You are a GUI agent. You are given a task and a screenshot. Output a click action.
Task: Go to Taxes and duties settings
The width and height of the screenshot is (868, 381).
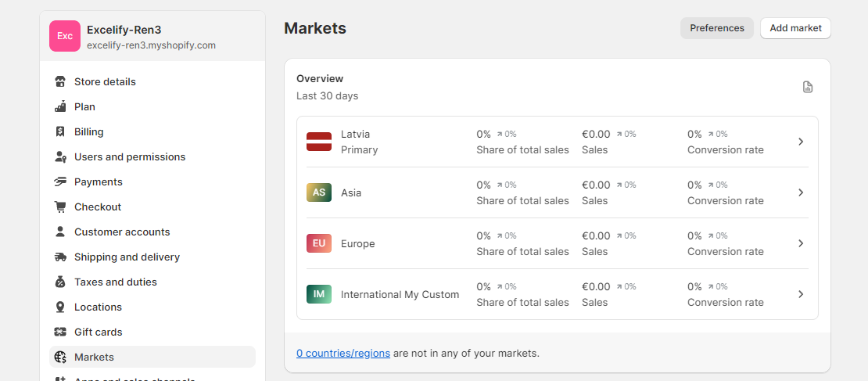(x=116, y=282)
